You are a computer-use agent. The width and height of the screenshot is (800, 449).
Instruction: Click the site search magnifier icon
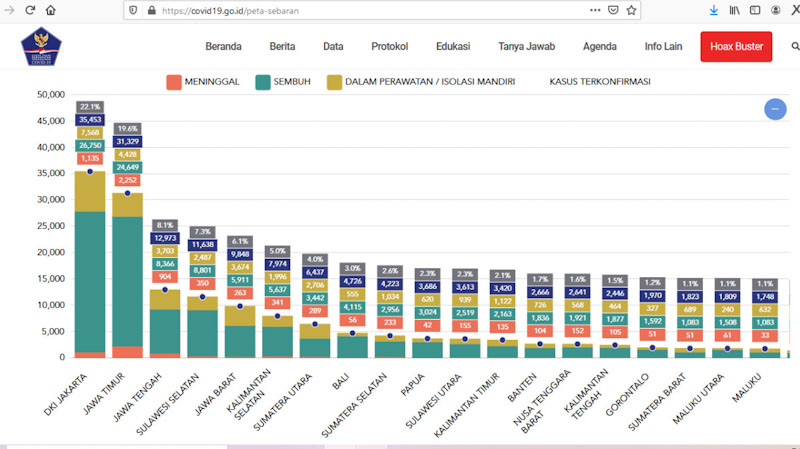796,47
